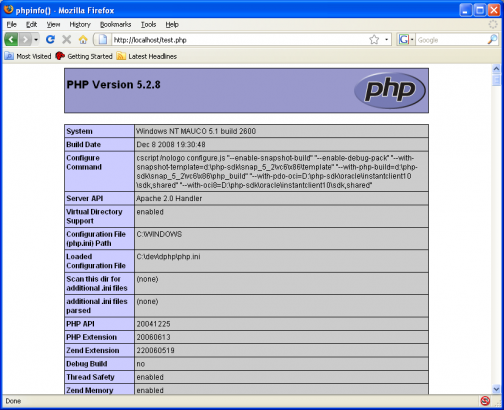Image resolution: width=504 pixels, height=410 pixels.
Task: Click the PHP logo image
Action: (x=390, y=90)
